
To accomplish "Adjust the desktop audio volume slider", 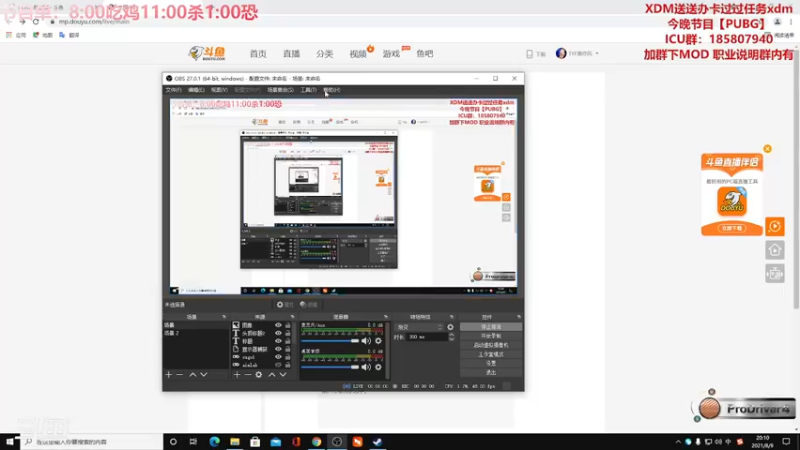I will [330, 367].
